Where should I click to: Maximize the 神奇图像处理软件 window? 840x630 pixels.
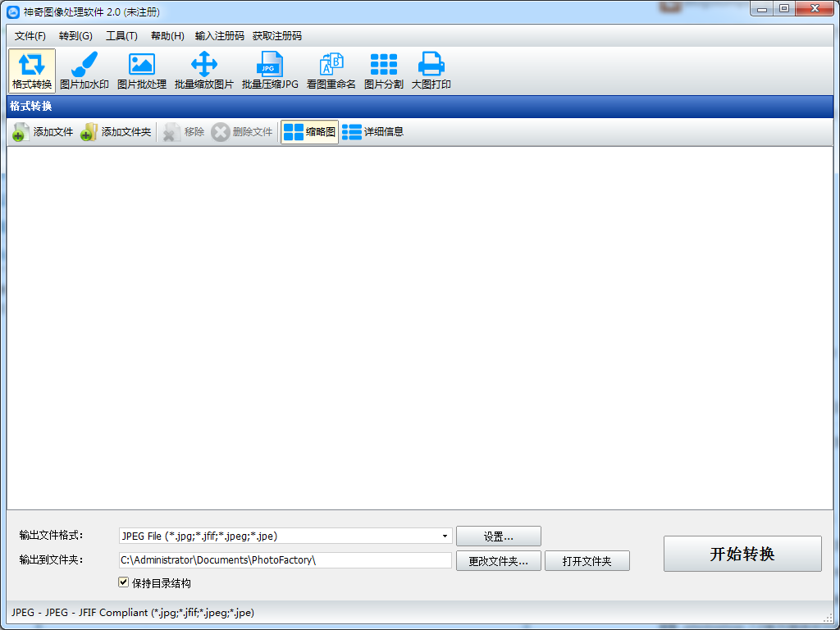pyautogui.click(x=784, y=9)
